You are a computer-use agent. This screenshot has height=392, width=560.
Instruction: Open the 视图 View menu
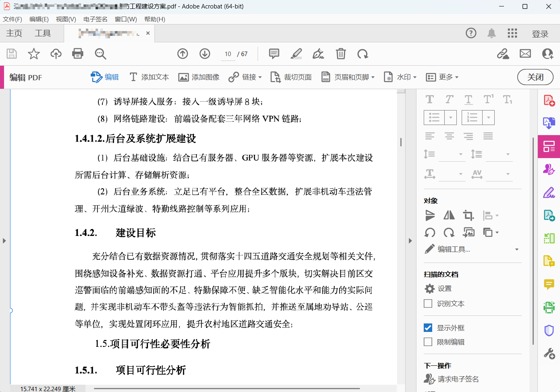point(66,19)
